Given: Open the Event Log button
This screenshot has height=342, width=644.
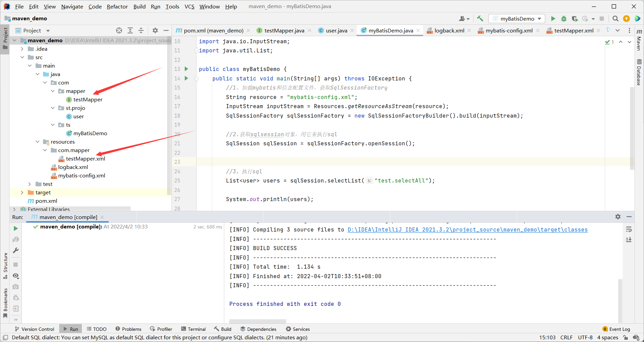Looking at the screenshot, I should [x=616, y=329].
